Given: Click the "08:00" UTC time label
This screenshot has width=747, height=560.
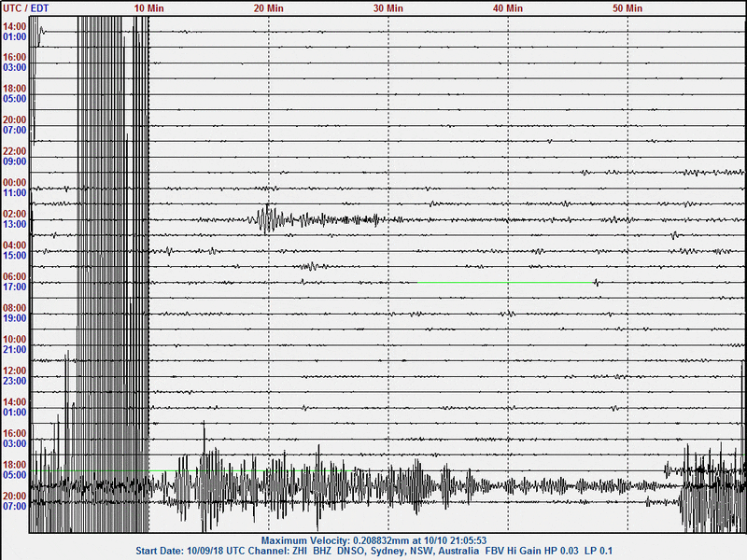Looking at the screenshot, I should (14, 308).
